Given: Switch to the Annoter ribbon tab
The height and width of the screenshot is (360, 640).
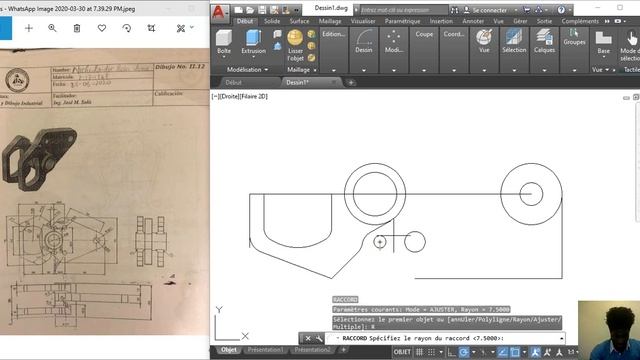Looking at the screenshot, I should click(x=473, y=21).
